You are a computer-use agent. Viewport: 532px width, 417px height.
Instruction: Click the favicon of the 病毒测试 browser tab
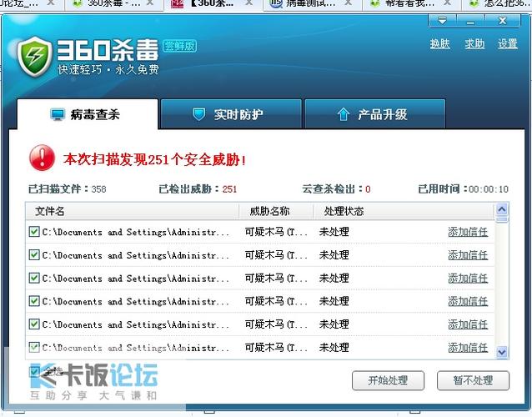point(276,3)
